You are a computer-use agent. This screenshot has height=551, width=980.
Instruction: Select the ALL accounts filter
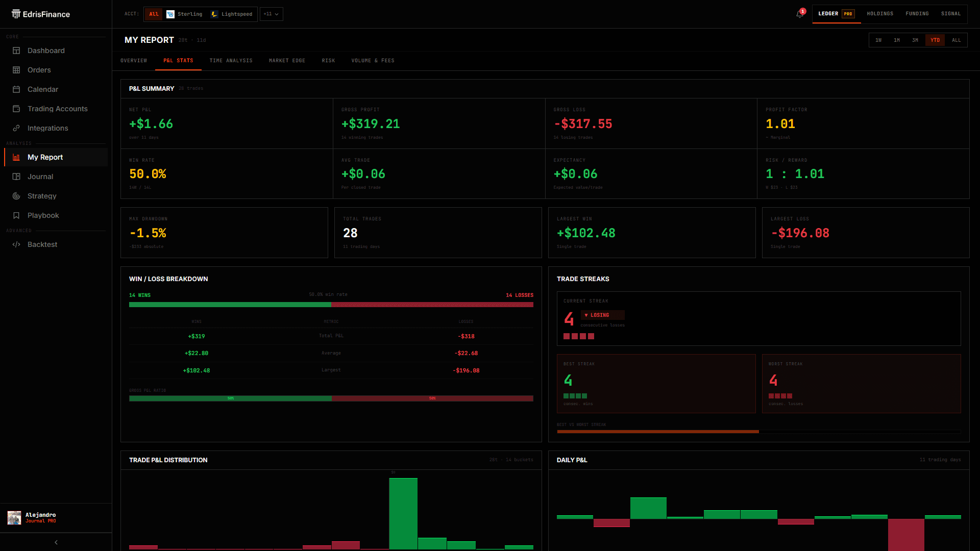pyautogui.click(x=154, y=14)
